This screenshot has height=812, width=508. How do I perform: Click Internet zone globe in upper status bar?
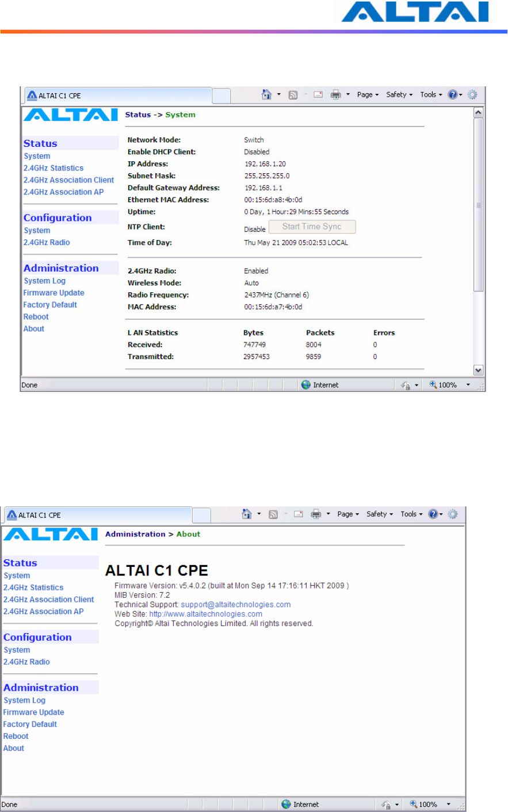306,385
